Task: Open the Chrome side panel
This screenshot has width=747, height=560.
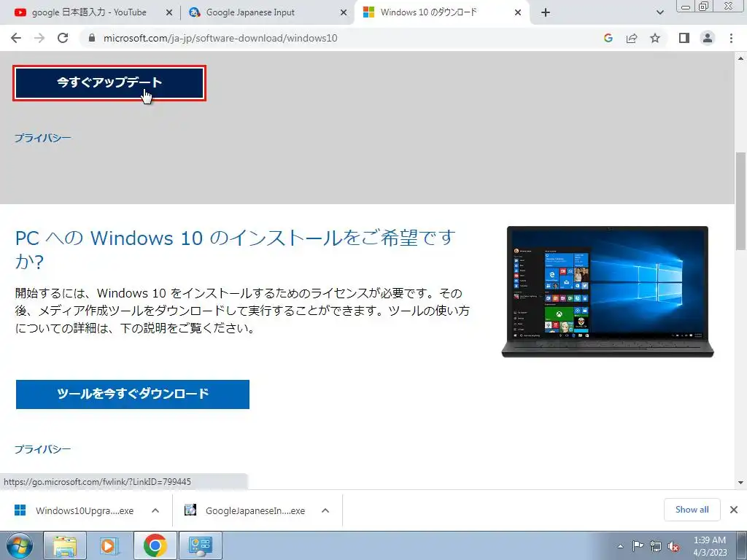Action: (x=684, y=38)
